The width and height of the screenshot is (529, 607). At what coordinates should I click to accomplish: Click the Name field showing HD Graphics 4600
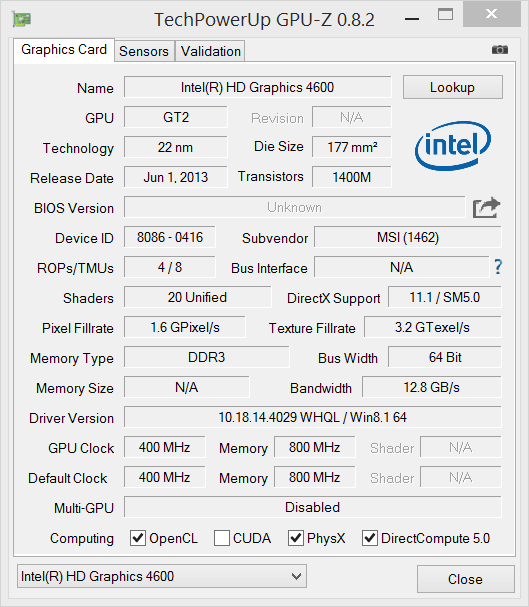(x=257, y=87)
